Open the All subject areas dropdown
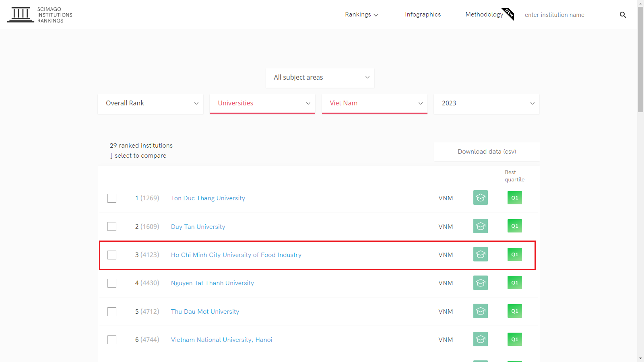This screenshot has height=362, width=644. point(320,78)
